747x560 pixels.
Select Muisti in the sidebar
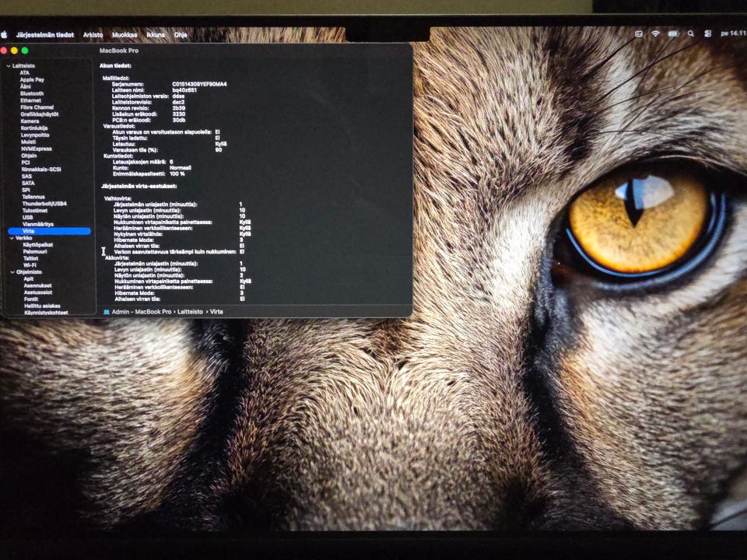(x=28, y=142)
